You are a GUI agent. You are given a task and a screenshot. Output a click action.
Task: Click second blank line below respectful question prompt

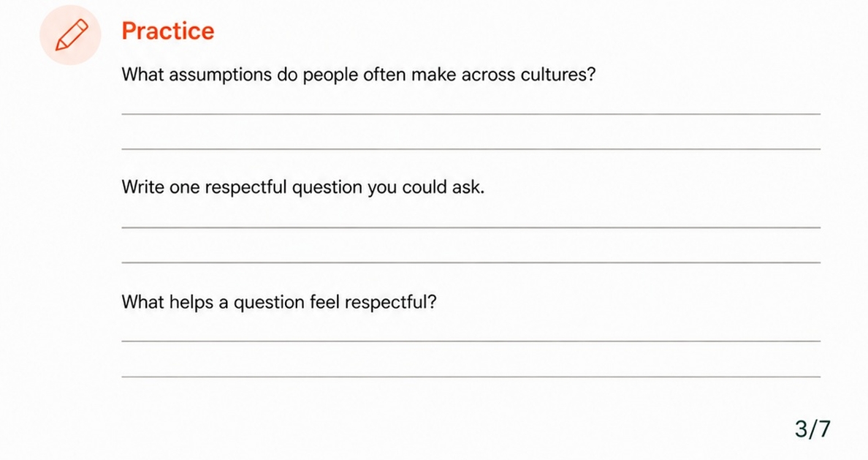[471, 262]
